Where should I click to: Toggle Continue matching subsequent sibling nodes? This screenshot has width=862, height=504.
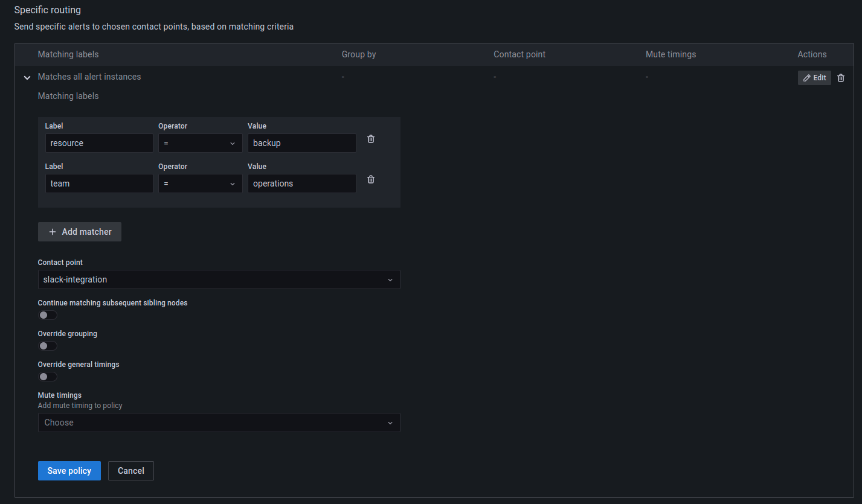click(48, 315)
